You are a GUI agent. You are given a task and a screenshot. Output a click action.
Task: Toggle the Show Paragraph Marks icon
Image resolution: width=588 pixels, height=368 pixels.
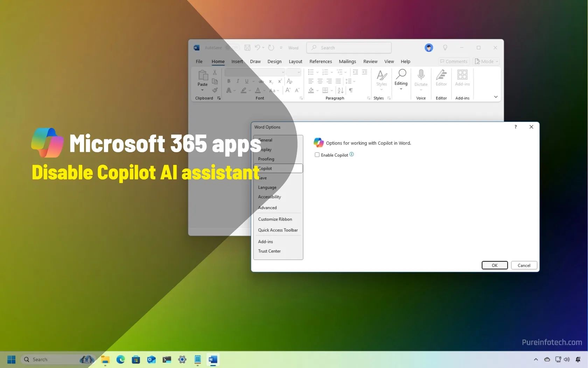(x=351, y=90)
